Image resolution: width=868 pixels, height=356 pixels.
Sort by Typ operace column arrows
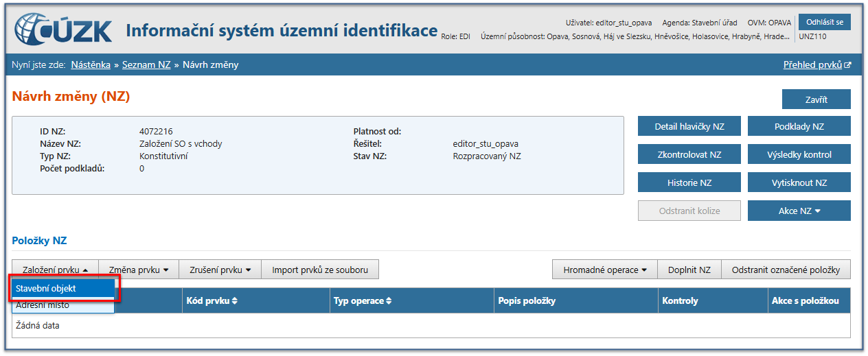(389, 301)
